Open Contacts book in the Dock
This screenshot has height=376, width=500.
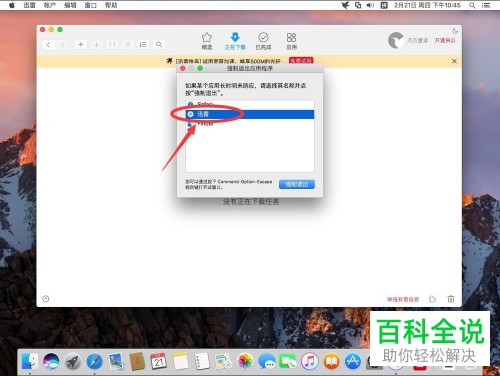click(137, 361)
